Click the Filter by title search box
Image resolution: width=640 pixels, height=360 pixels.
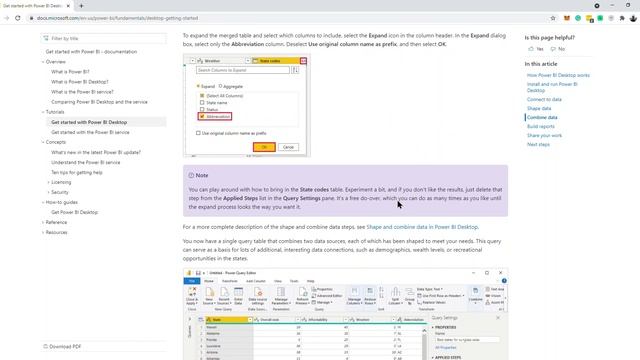(104, 38)
